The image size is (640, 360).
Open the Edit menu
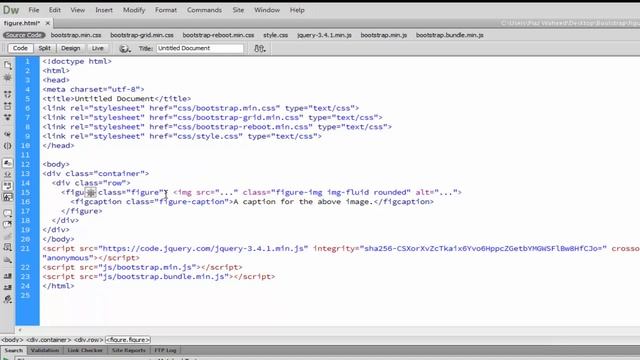[55, 10]
